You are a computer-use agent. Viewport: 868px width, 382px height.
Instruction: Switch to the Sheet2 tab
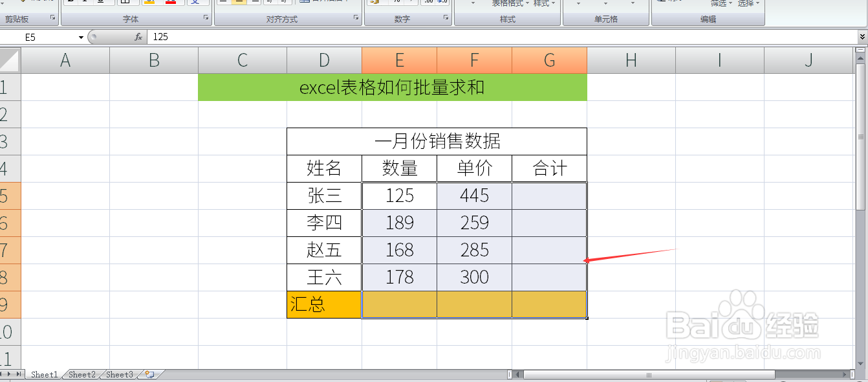click(81, 374)
